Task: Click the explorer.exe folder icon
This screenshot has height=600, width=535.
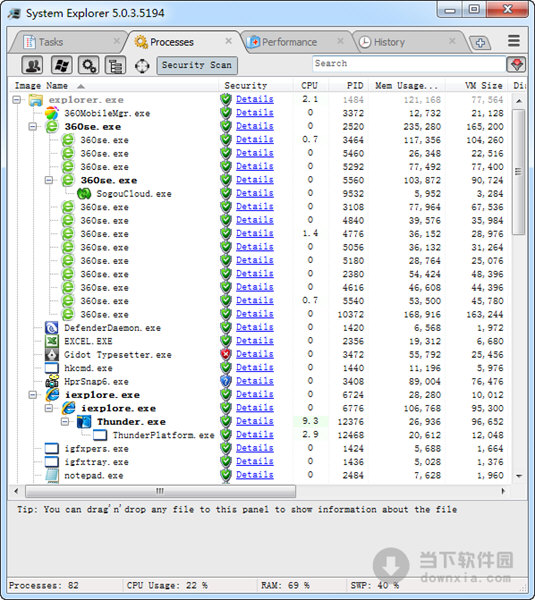Action: [36, 100]
